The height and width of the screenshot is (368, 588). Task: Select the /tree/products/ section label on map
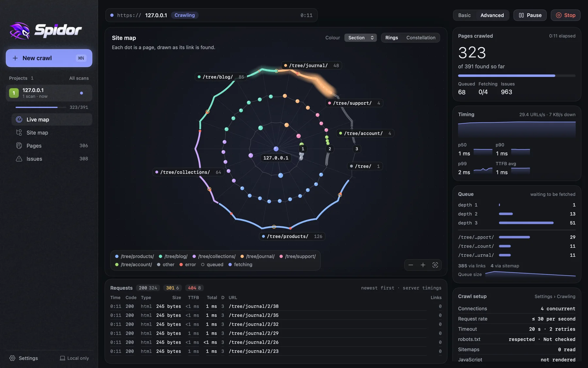(292, 236)
